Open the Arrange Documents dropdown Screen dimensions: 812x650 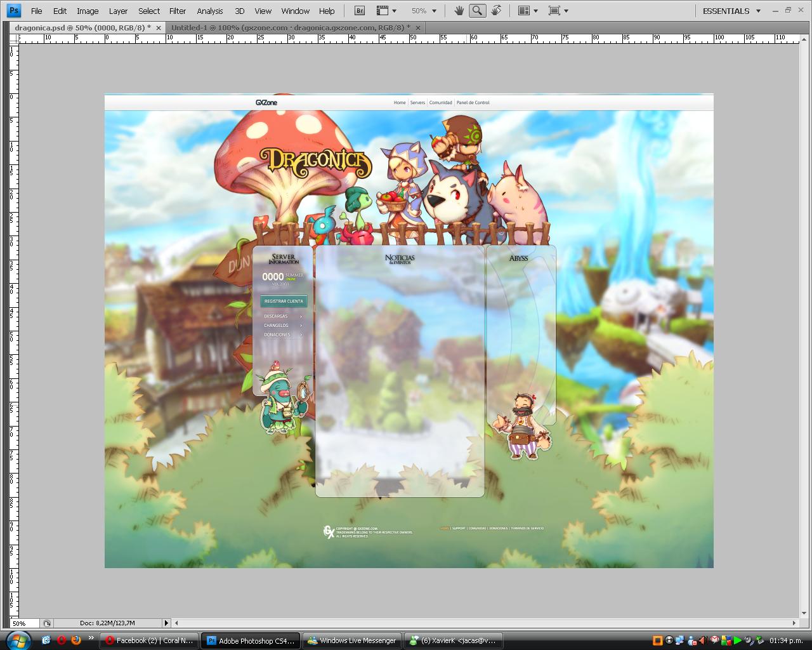click(x=528, y=11)
